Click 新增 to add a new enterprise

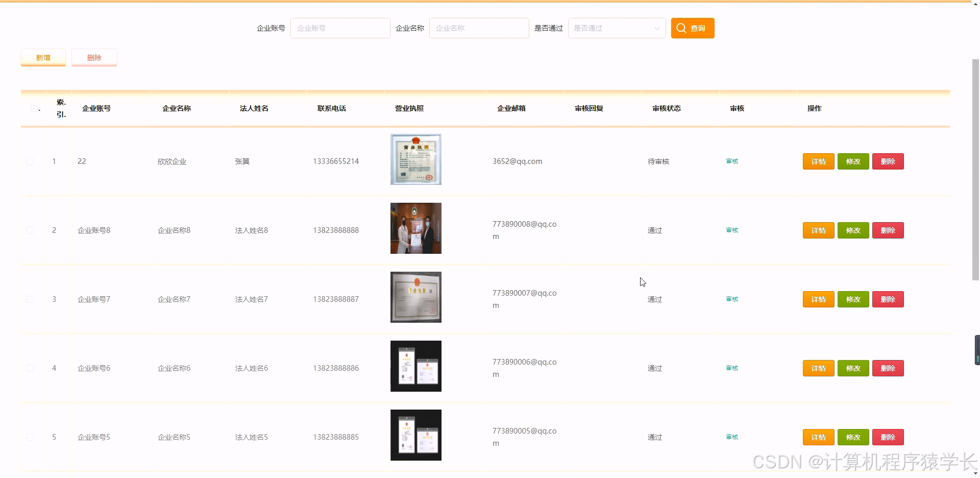tap(43, 57)
